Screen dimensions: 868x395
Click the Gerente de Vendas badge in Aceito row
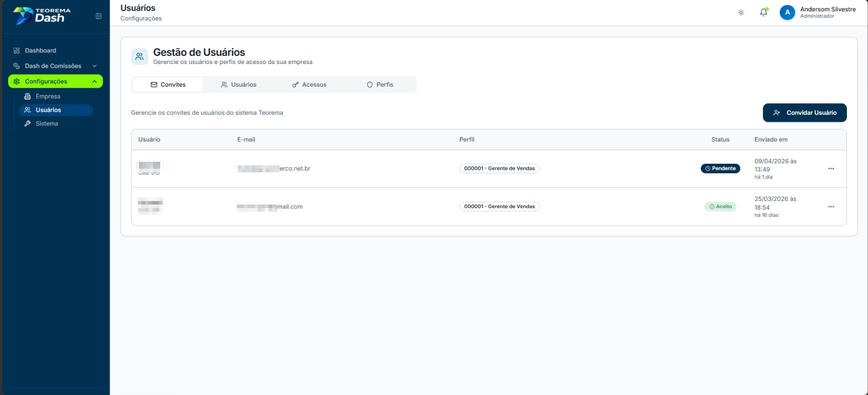click(499, 207)
